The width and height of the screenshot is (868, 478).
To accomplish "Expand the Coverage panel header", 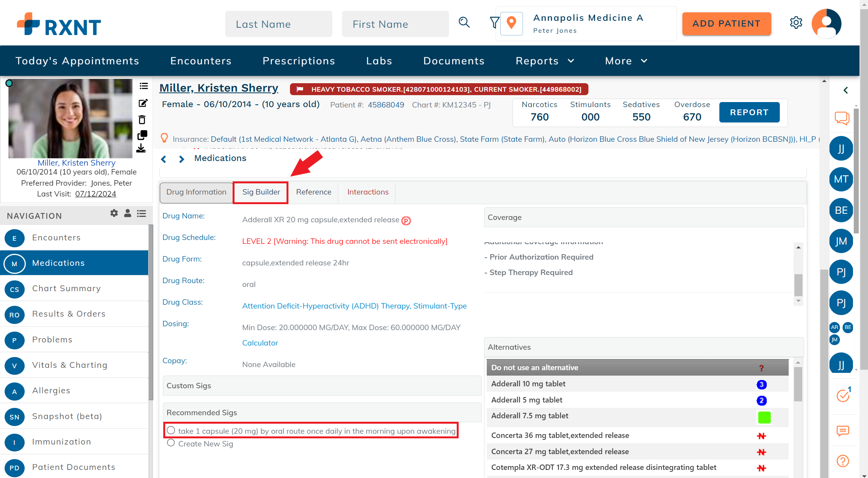I will [644, 217].
